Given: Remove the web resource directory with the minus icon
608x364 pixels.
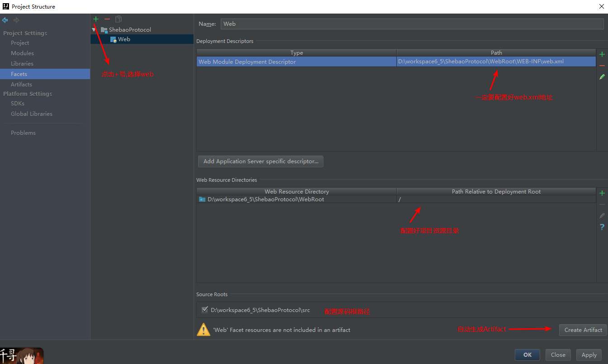Looking at the screenshot, I should tap(602, 204).
